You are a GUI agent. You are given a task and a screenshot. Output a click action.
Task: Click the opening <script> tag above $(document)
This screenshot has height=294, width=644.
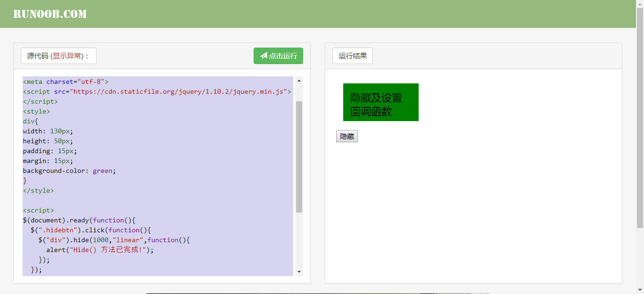(x=38, y=210)
